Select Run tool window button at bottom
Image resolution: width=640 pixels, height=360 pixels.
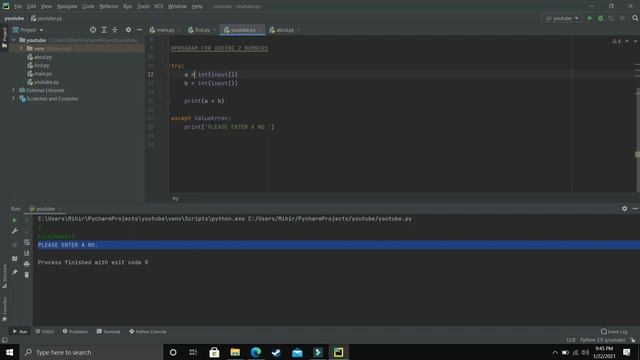click(20, 332)
